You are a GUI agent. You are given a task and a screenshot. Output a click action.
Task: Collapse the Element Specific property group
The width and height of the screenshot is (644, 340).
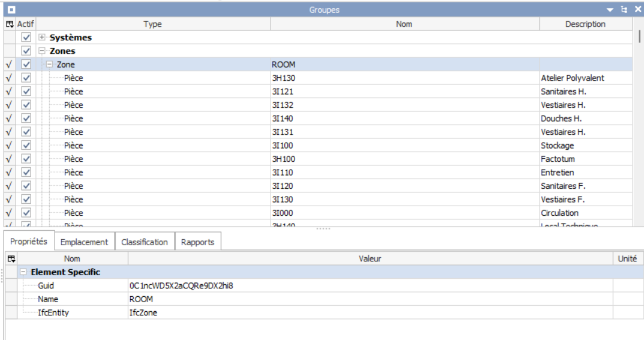[x=23, y=272]
